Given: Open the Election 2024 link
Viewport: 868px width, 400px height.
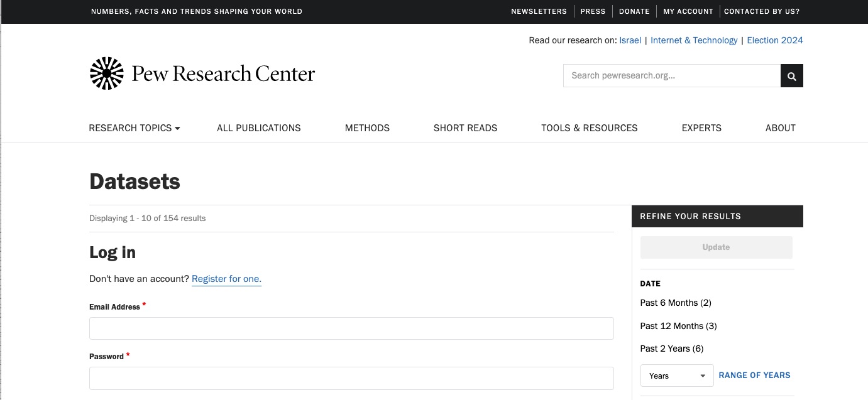Looking at the screenshot, I should click(774, 40).
